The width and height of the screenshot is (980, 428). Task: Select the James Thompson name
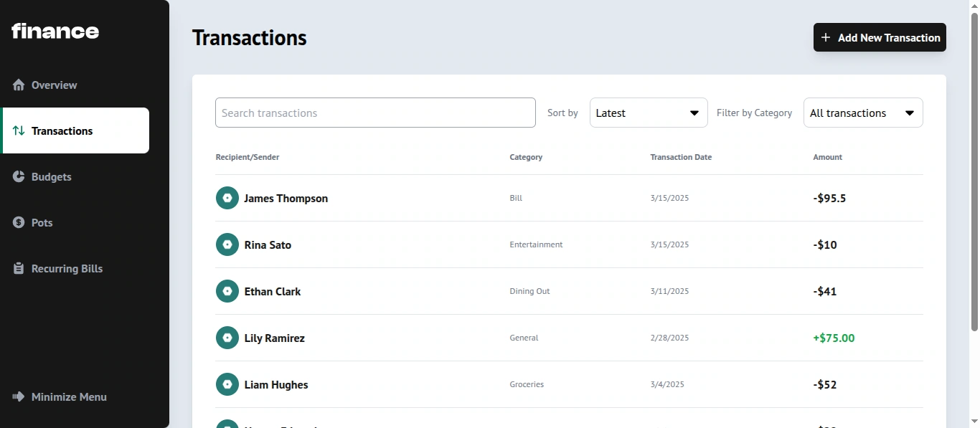286,199
